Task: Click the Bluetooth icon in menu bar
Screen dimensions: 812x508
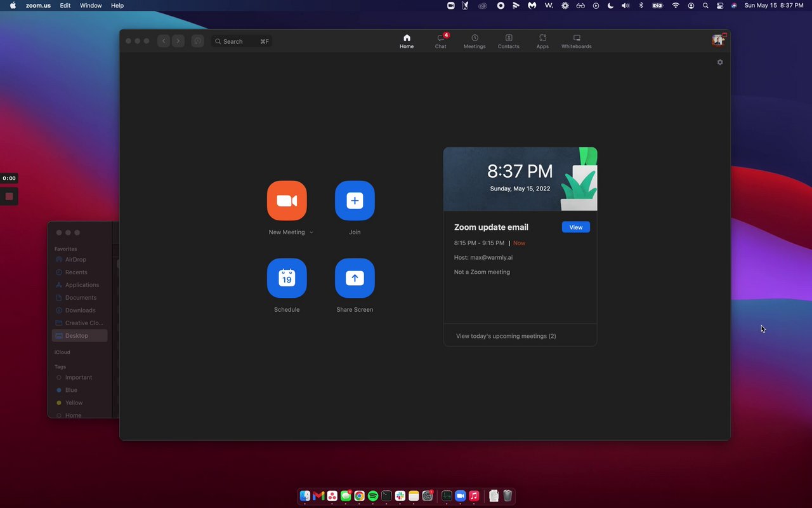Action: coord(641,6)
